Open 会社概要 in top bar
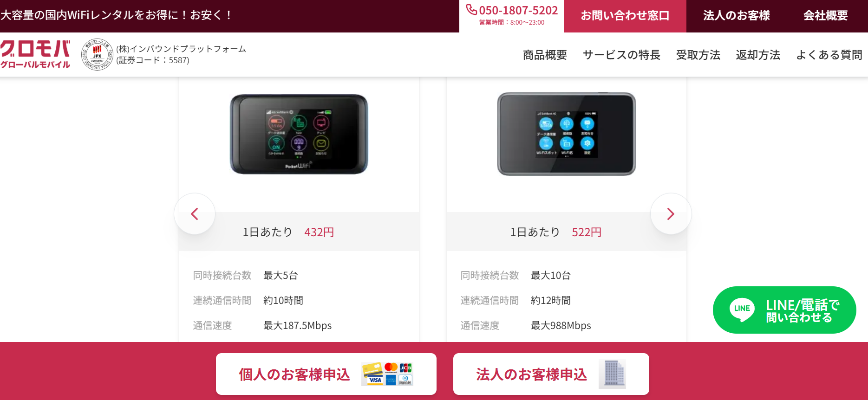Image resolution: width=868 pixels, height=400 pixels. click(x=826, y=16)
